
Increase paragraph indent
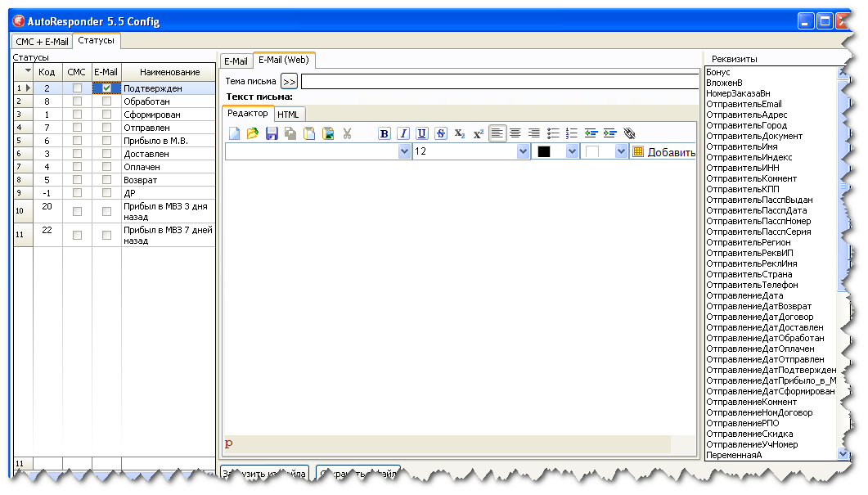tap(609, 133)
